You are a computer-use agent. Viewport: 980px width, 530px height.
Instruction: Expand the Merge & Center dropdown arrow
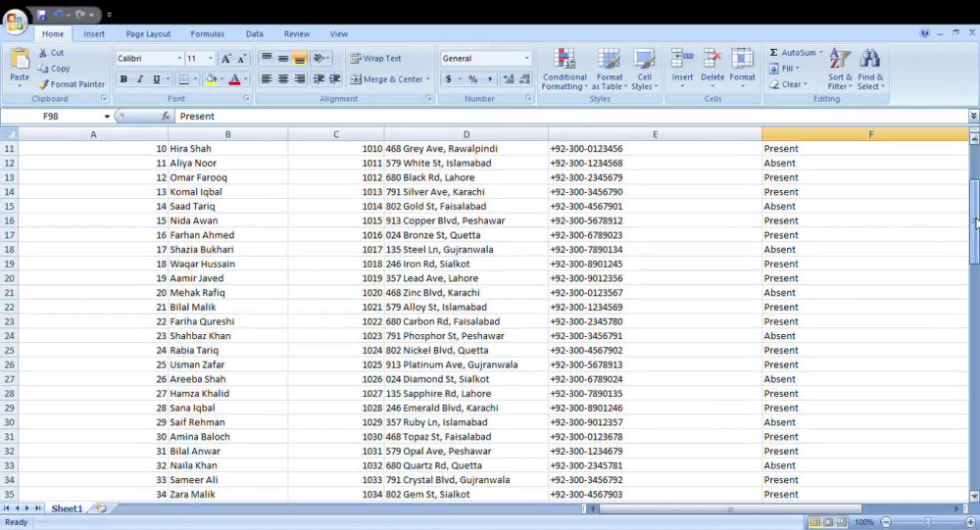pos(428,78)
